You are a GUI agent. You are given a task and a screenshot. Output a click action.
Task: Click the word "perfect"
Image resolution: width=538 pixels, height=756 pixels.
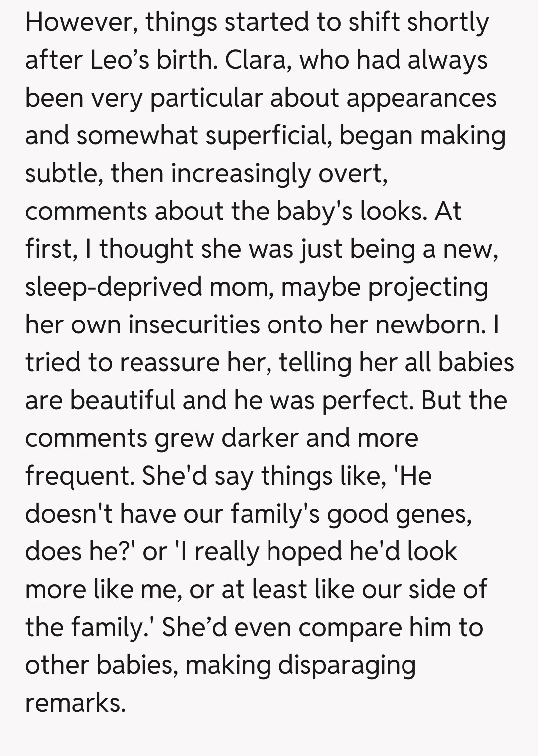click(x=368, y=401)
